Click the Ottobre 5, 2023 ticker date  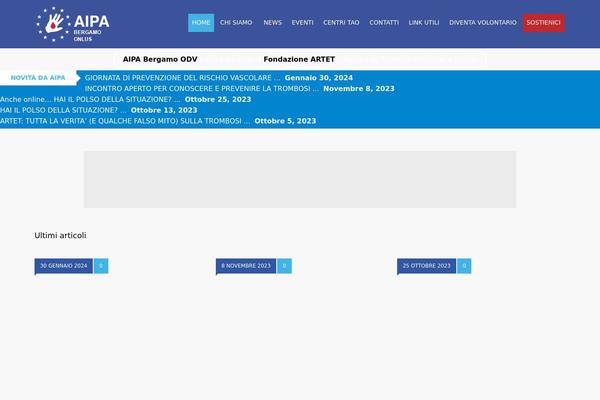[x=285, y=121]
